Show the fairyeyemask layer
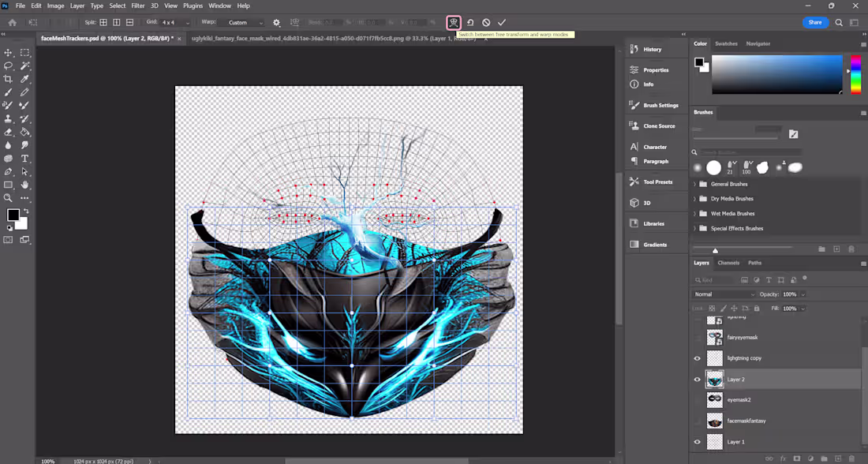 (698, 337)
